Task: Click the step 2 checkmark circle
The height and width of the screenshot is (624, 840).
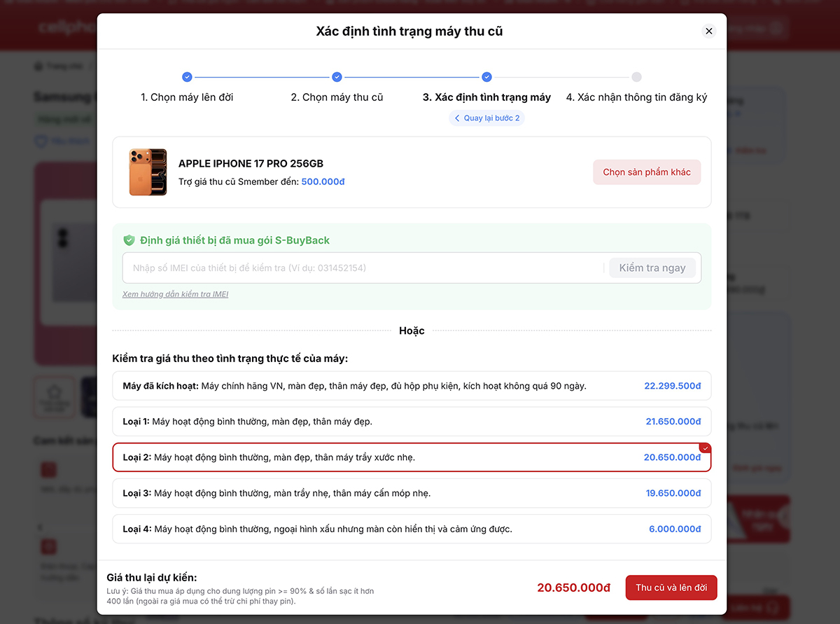Action: click(337, 77)
